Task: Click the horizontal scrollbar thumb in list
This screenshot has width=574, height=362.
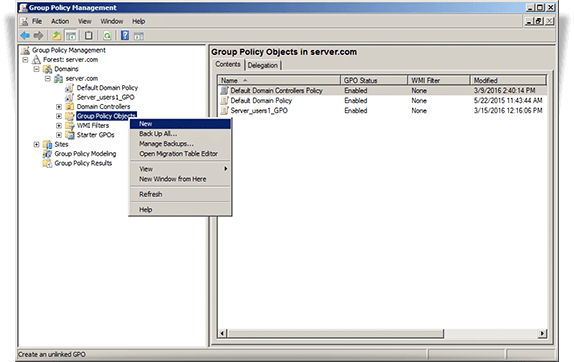Action: (335, 333)
